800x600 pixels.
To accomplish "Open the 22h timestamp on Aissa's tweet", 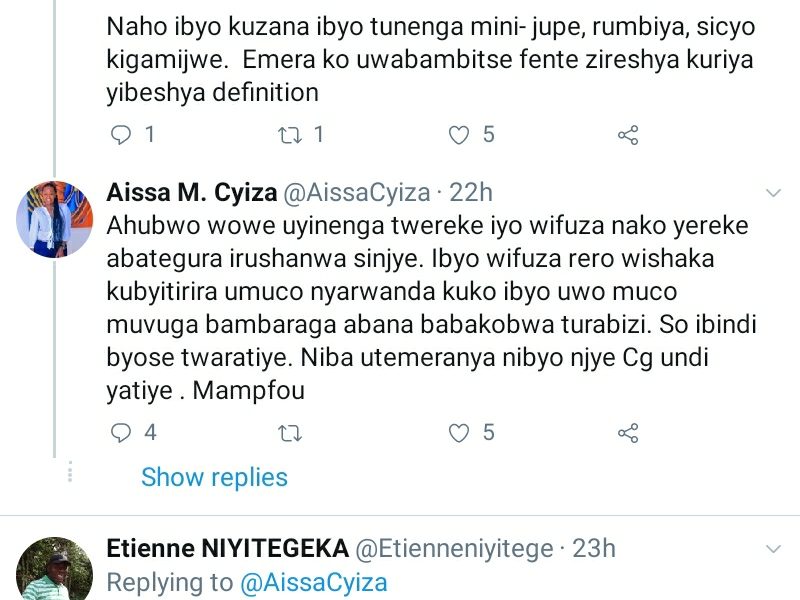I will (x=469, y=192).
